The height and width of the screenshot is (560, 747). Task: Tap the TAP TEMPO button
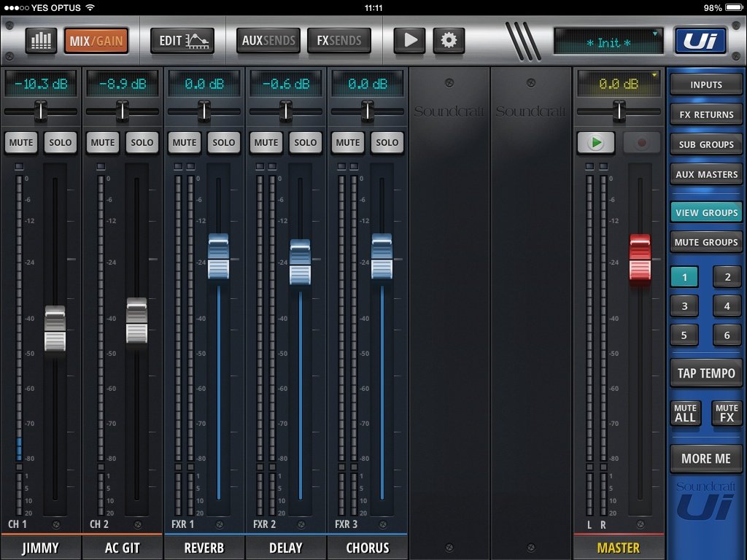pyautogui.click(x=706, y=373)
